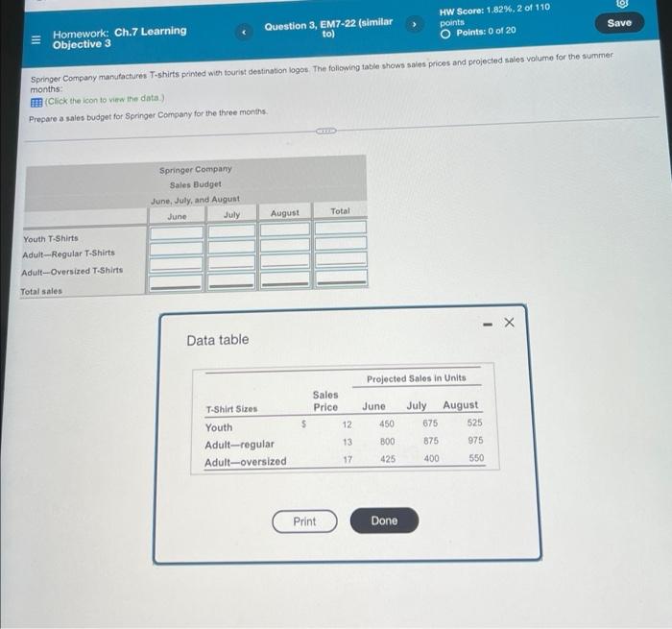Click Youth July units value 675
Viewport: 672px width, 629px height.
click(430, 423)
